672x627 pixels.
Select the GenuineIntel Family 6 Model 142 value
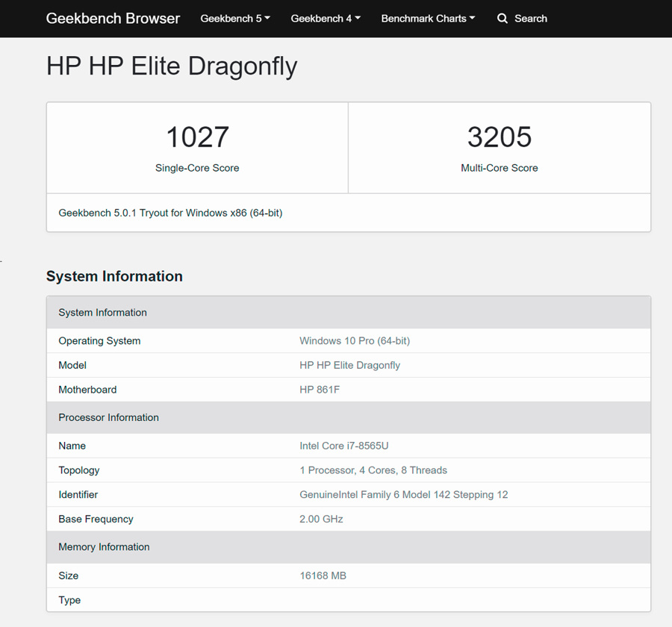tap(404, 495)
